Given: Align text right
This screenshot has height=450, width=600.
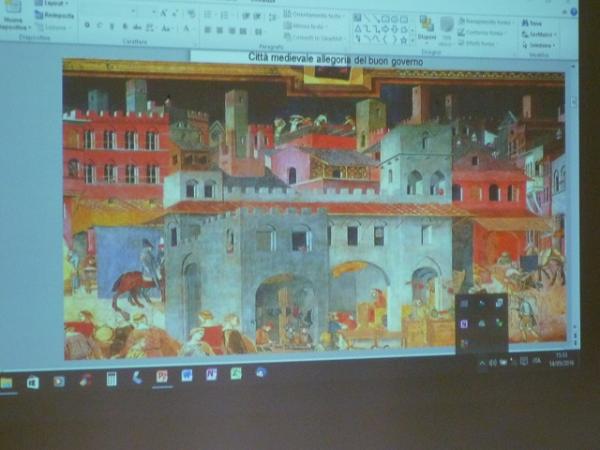Looking at the screenshot, I should [232, 31].
